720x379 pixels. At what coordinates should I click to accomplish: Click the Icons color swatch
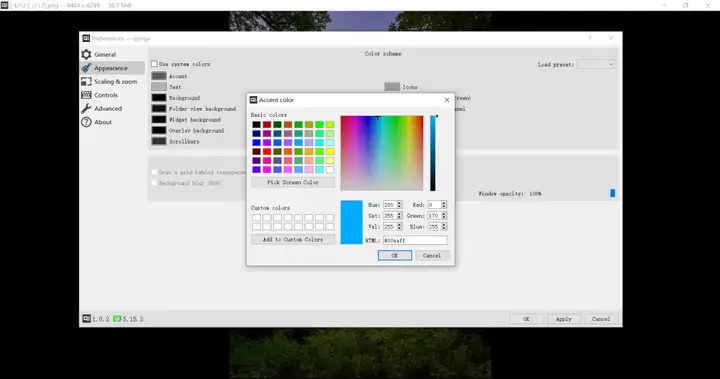[x=392, y=87]
